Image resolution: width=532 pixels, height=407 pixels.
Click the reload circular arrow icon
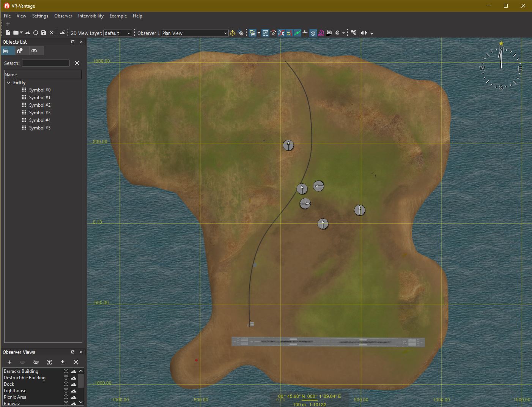pyautogui.click(x=36, y=33)
